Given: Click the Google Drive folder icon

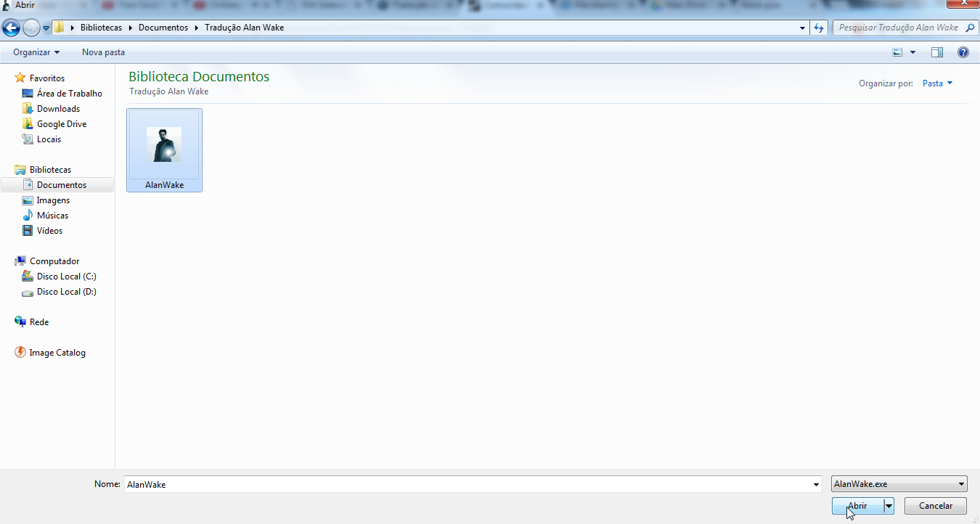Looking at the screenshot, I should [x=28, y=123].
